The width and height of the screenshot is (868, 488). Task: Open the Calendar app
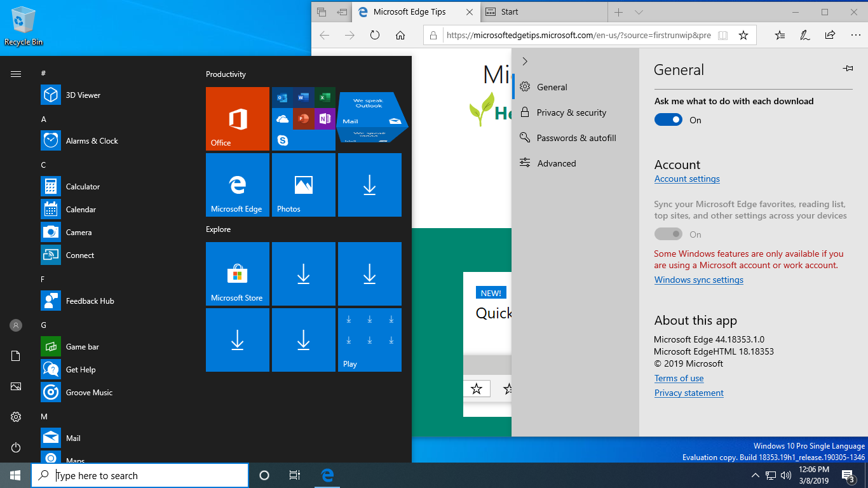point(114,210)
